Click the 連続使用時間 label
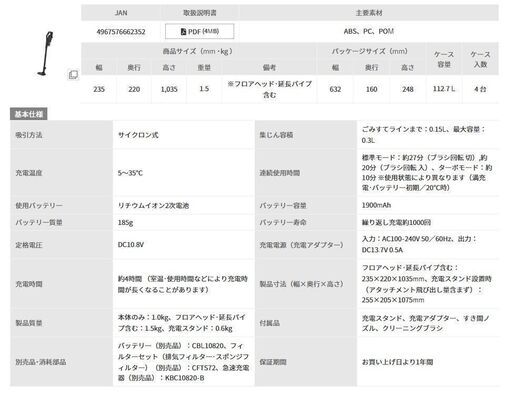Image resolution: width=512 pixels, height=394 pixels. point(279,173)
